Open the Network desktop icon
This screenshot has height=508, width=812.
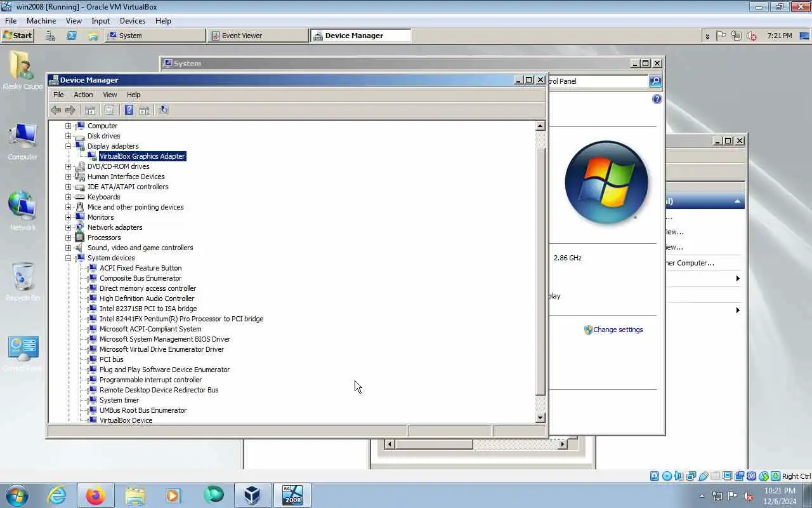coord(22,211)
